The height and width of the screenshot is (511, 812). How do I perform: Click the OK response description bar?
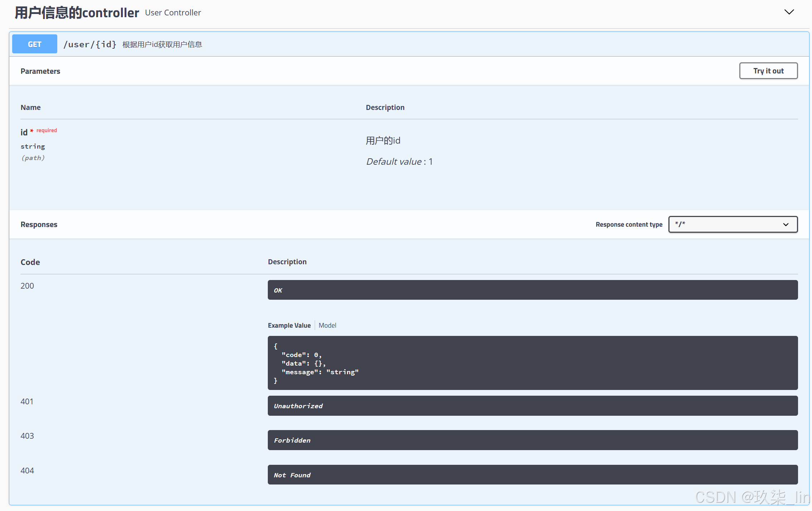pos(532,290)
